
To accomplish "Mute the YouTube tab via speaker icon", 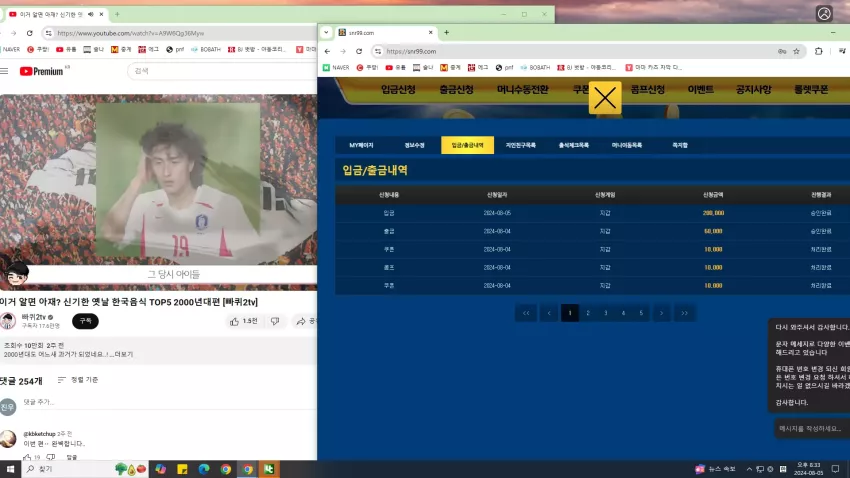I will pos(91,14).
